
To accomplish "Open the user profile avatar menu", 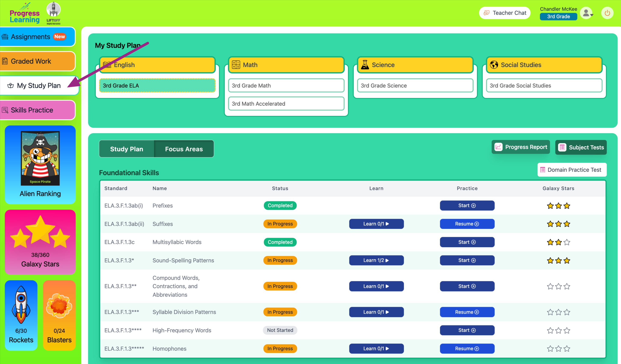I will click(x=587, y=13).
